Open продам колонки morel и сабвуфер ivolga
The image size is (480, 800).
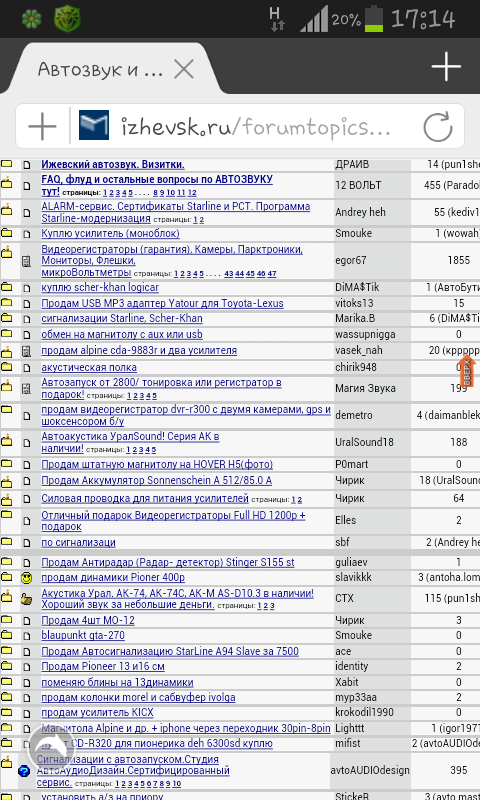[138, 697]
